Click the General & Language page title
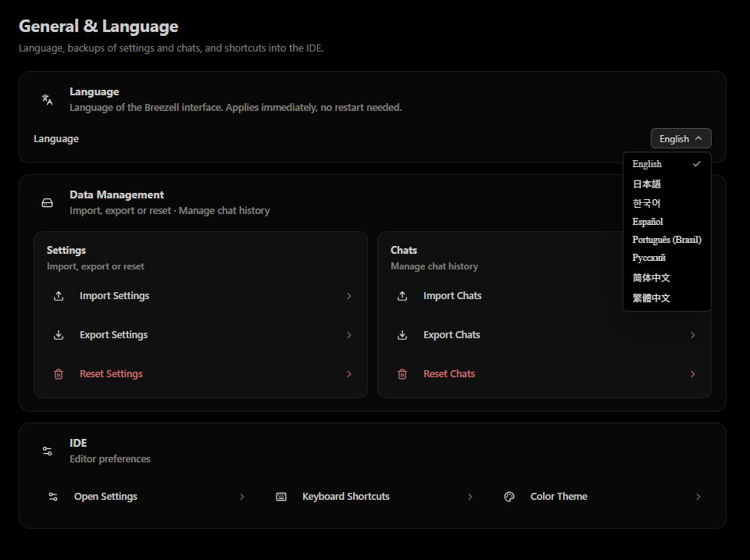 coord(98,26)
